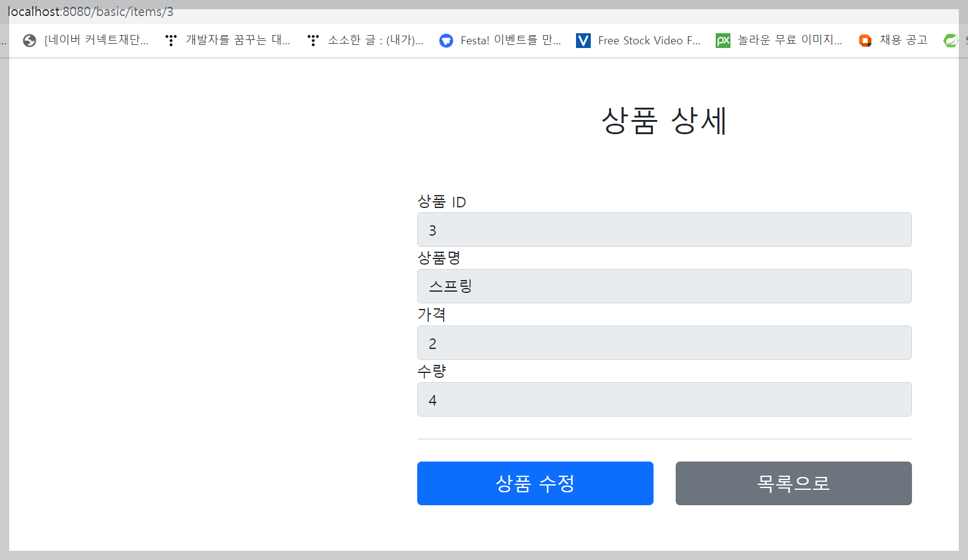Click the localhost:8080/basic/items/3 address bar URL
Image resolution: width=968 pixels, height=560 pixels.
click(x=90, y=12)
